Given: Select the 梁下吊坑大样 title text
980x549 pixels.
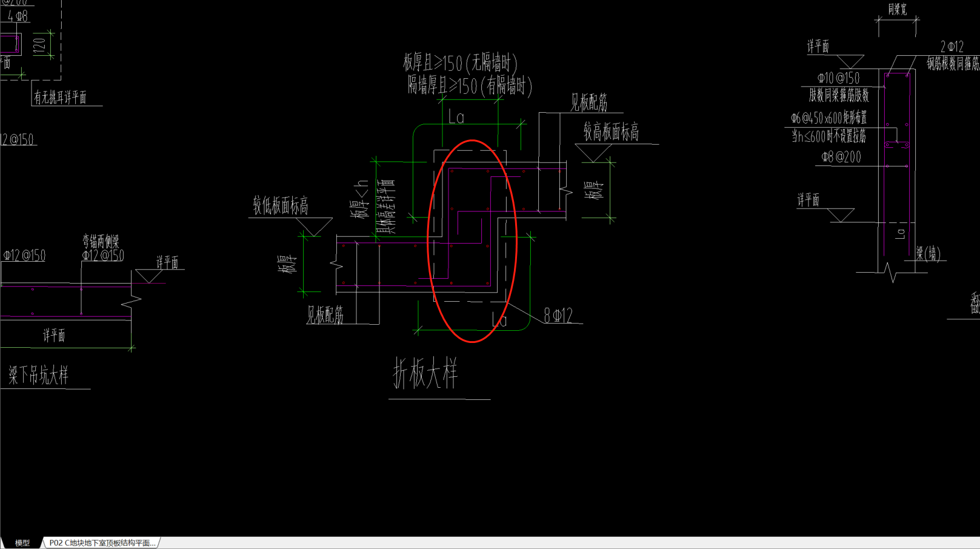Looking at the screenshot, I should (x=38, y=376).
